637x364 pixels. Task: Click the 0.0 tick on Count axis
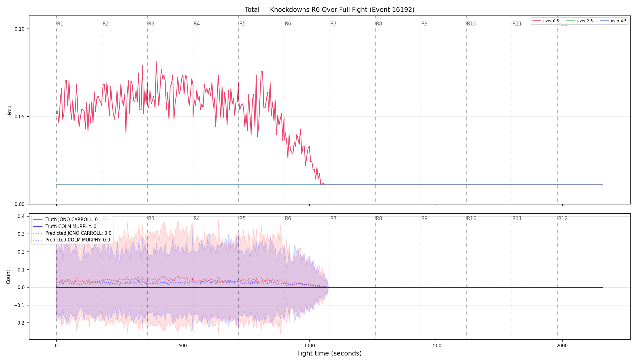click(21, 288)
